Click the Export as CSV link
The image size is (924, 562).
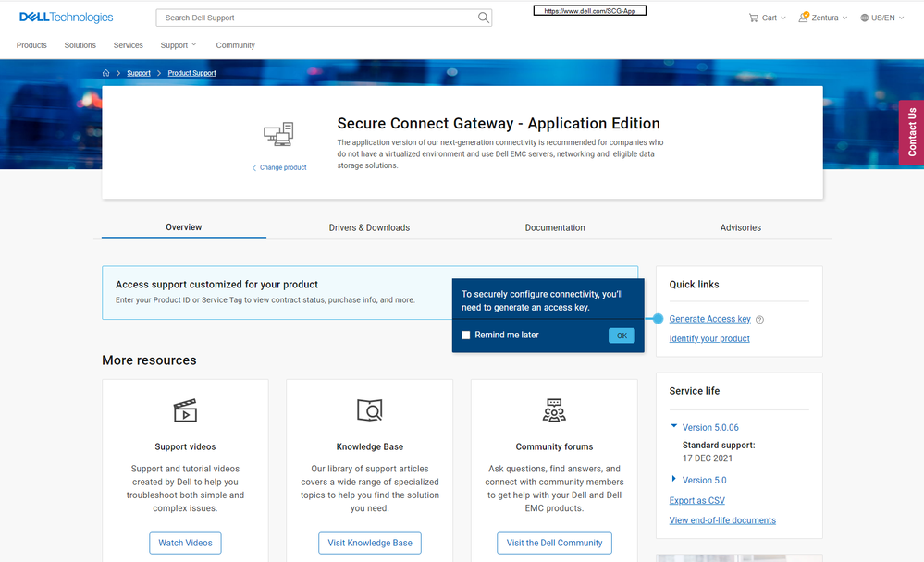pos(696,501)
